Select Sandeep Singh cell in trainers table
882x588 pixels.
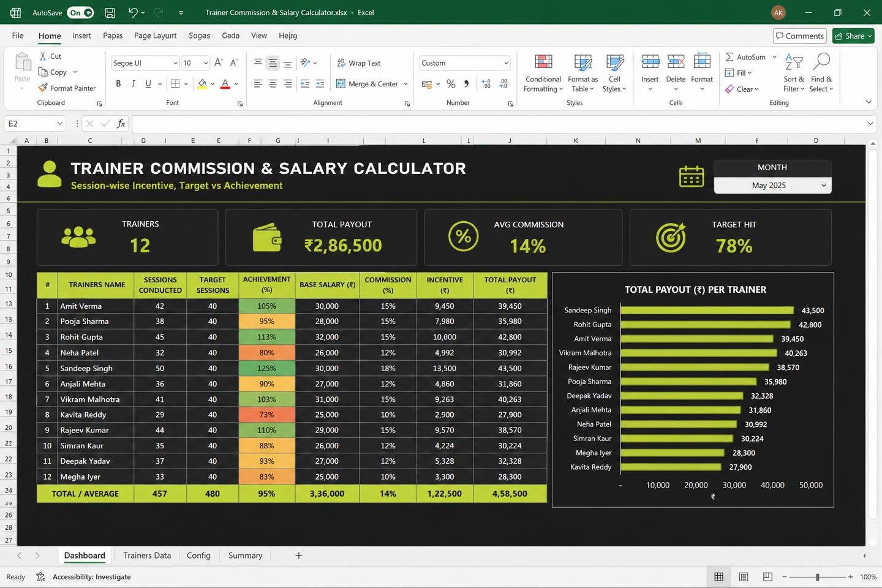(x=96, y=368)
